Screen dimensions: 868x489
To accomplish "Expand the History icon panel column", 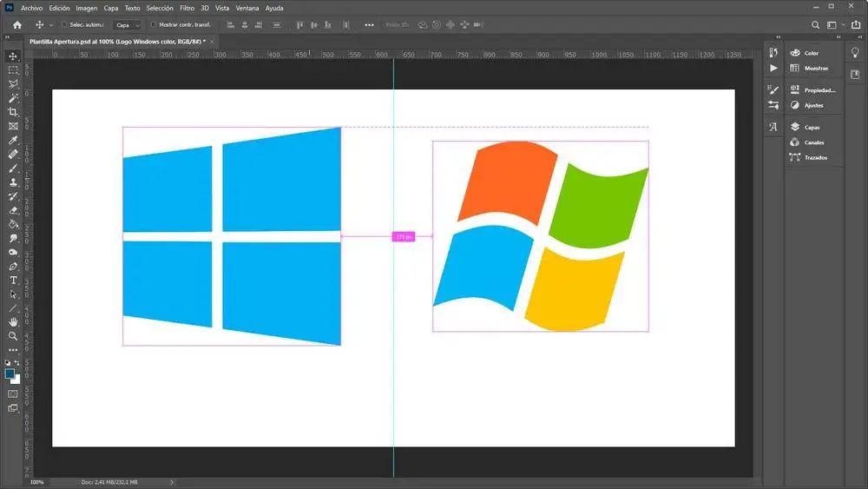I will pos(779,37).
